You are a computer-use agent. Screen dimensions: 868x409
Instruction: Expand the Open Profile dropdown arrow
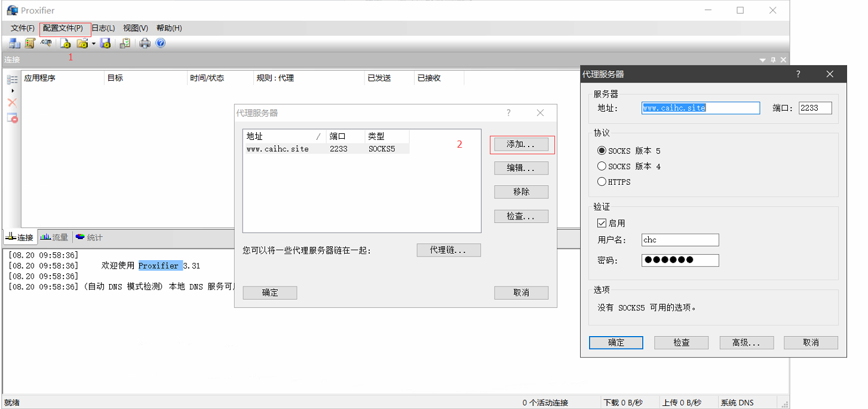pyautogui.click(x=94, y=44)
